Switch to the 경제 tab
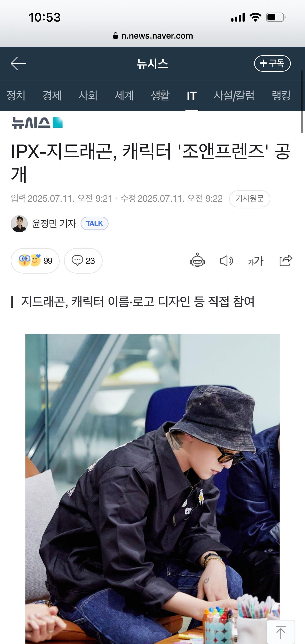The height and width of the screenshot is (644, 305). [52, 95]
